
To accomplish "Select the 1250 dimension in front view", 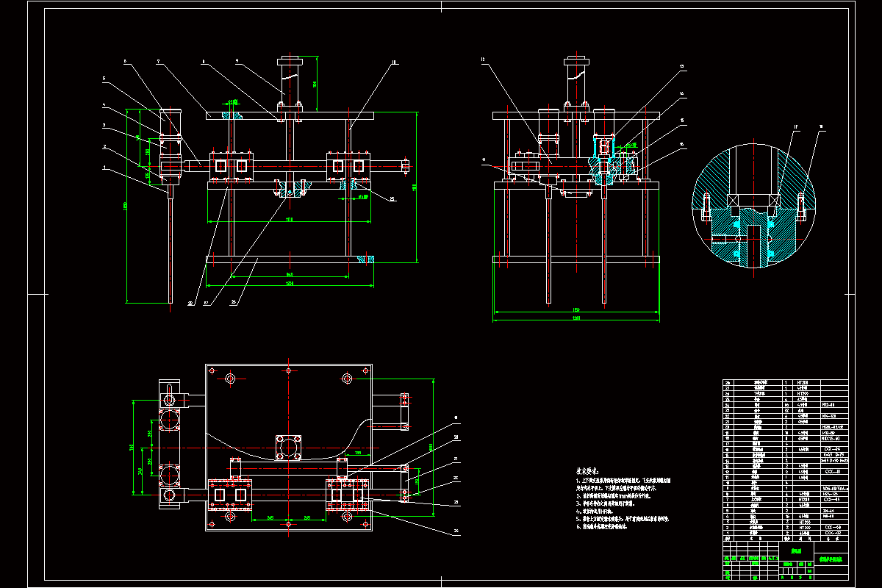I will click(x=289, y=284).
